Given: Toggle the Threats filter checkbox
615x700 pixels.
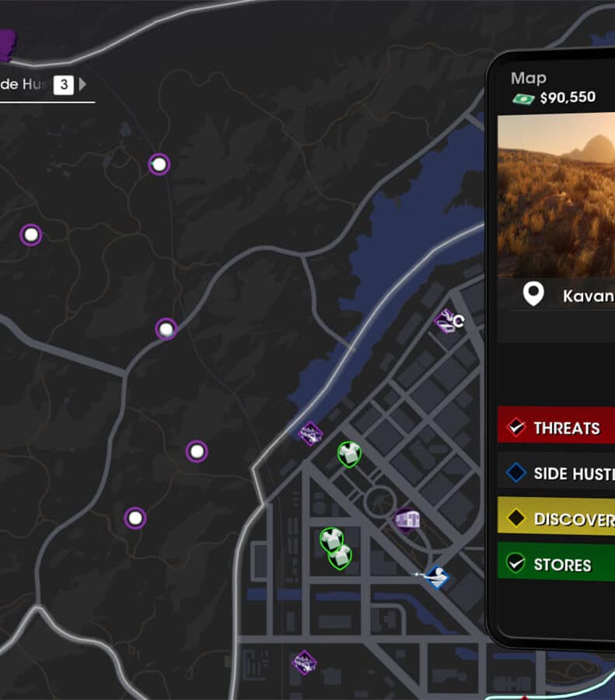Looking at the screenshot, I should click(516, 427).
